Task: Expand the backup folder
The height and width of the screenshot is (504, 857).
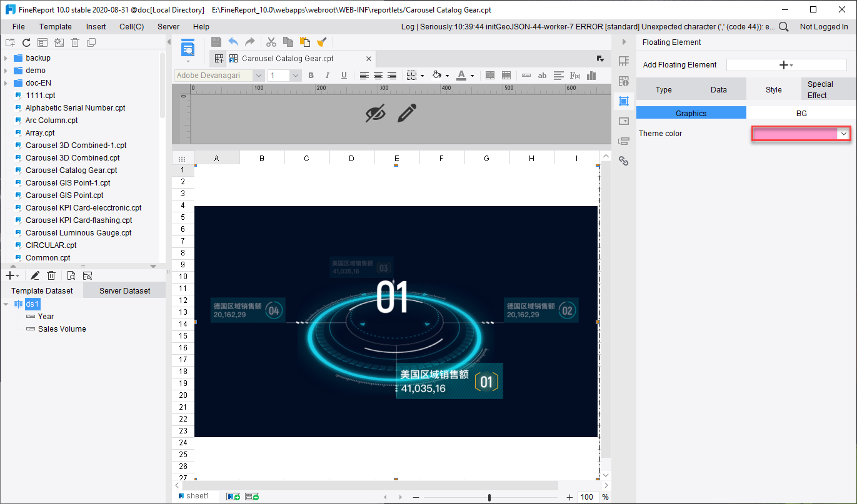Action: pos(6,58)
